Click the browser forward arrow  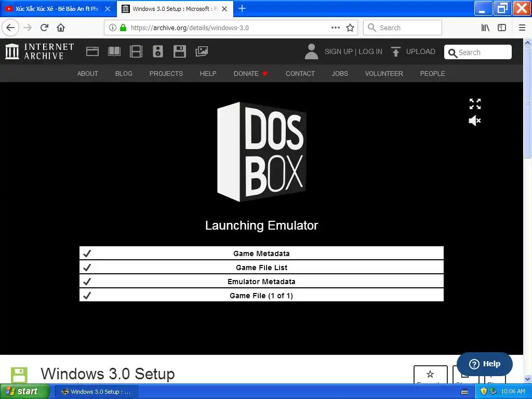click(x=28, y=28)
